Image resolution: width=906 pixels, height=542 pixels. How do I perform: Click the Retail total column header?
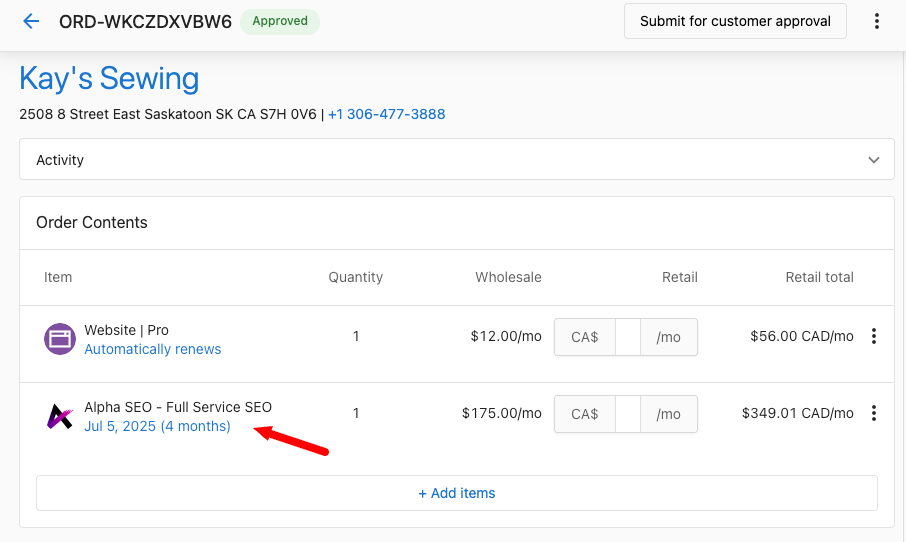pos(819,277)
